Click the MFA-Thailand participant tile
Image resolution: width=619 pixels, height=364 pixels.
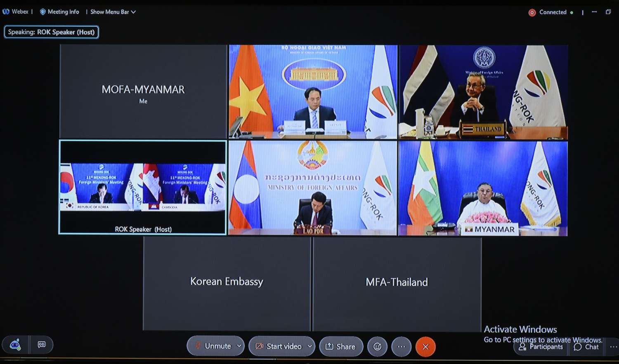tap(397, 284)
